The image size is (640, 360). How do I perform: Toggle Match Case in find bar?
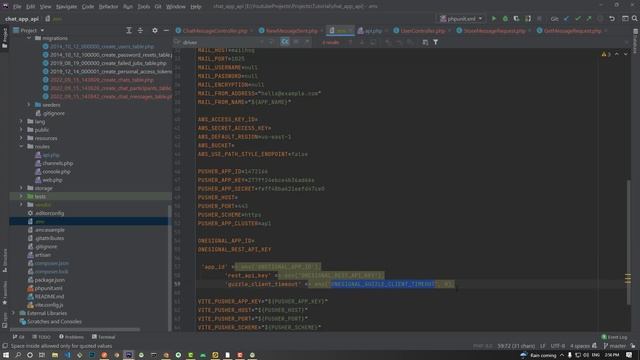[x=284, y=42]
